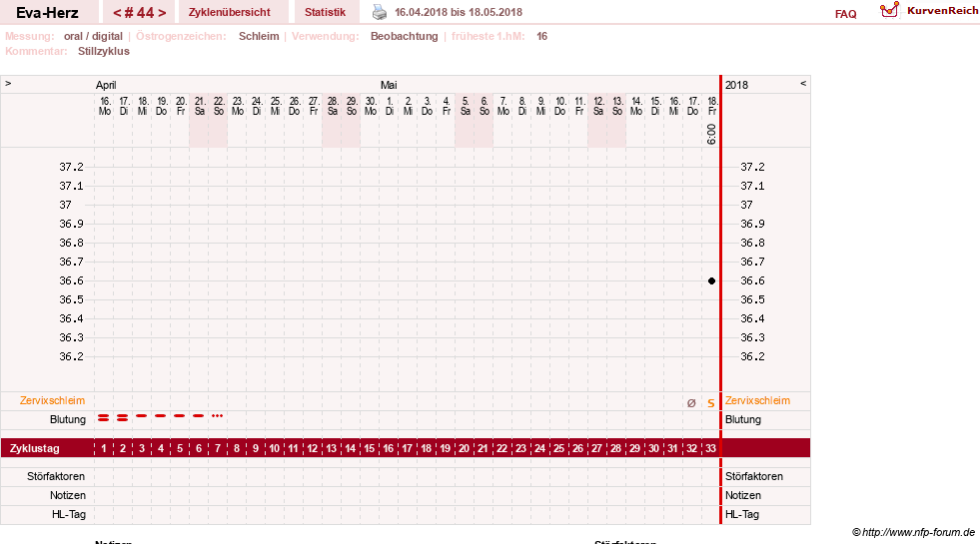Click früheste 1.hM value '16'
Image resolution: width=980 pixels, height=544 pixels.
[541, 36]
